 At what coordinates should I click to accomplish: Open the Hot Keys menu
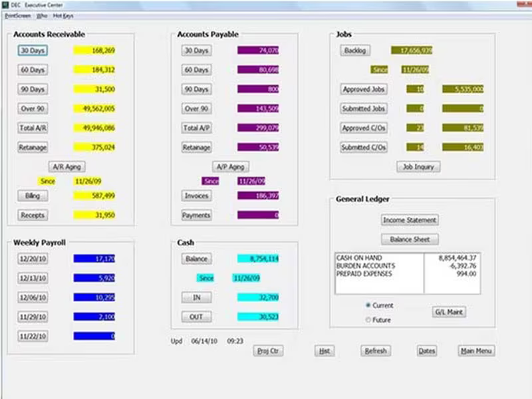coord(63,16)
